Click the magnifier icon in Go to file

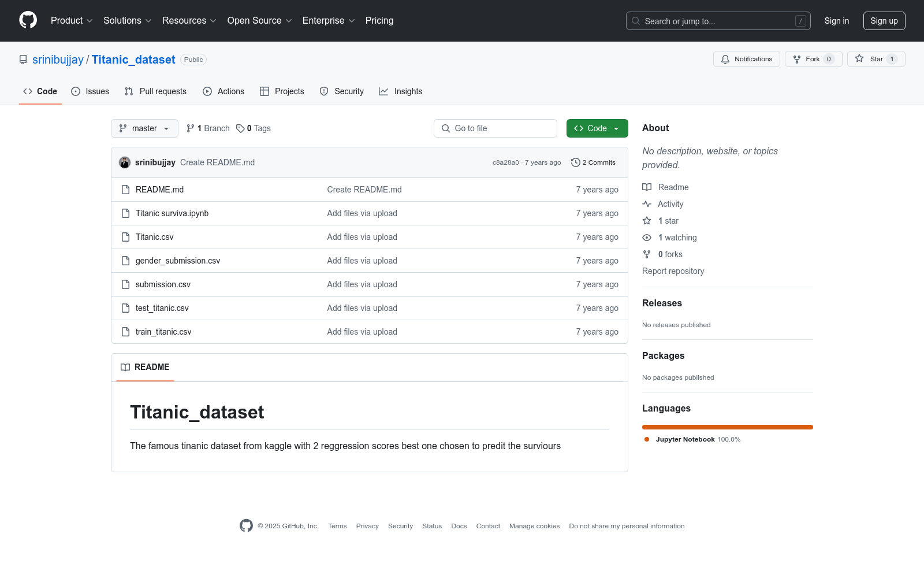click(446, 128)
